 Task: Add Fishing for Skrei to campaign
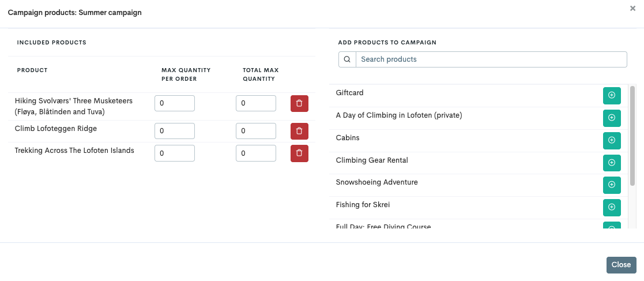tap(612, 207)
